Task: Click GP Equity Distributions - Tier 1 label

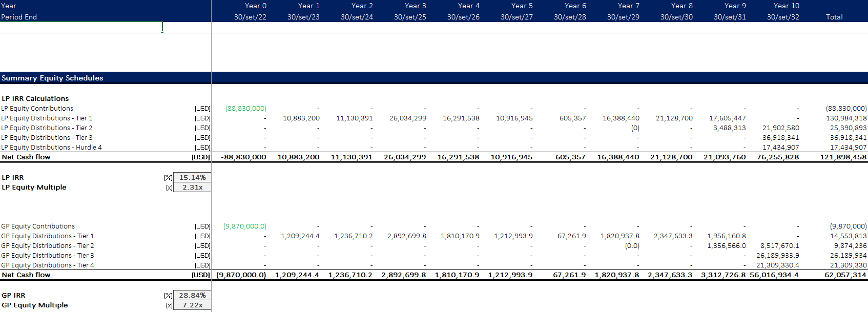Action: tap(48, 236)
